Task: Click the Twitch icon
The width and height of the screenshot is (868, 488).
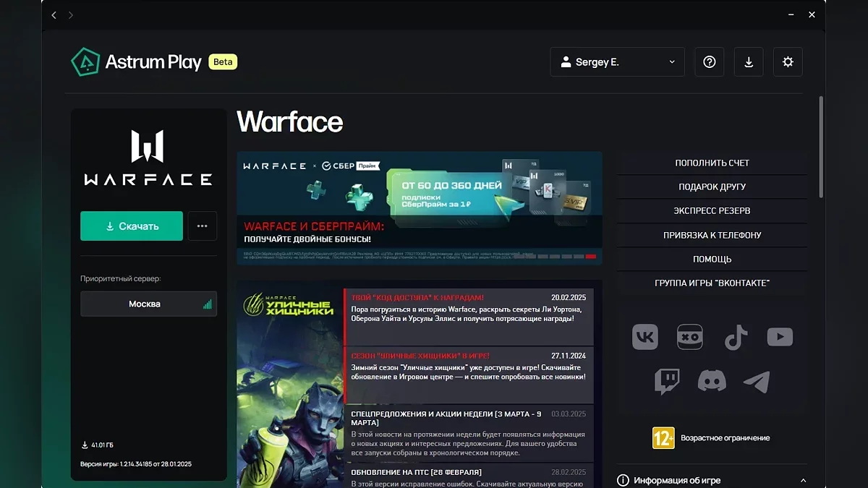Action: point(666,382)
